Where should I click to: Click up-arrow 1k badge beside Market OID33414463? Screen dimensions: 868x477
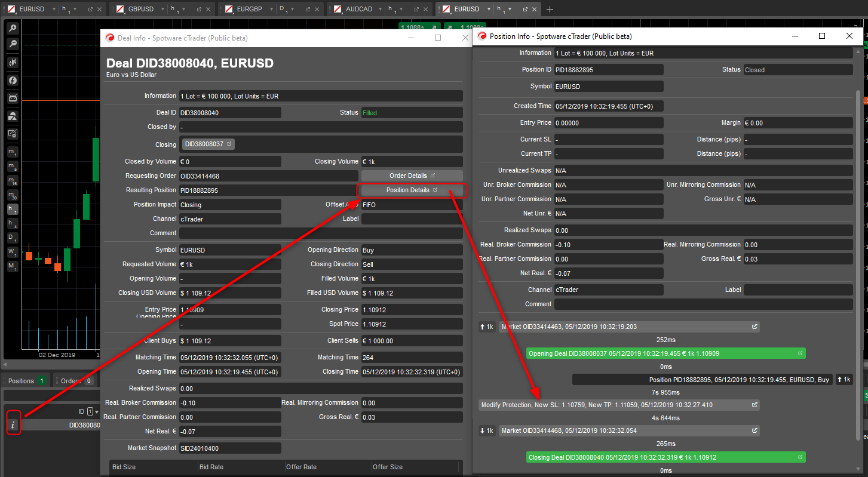pos(487,327)
